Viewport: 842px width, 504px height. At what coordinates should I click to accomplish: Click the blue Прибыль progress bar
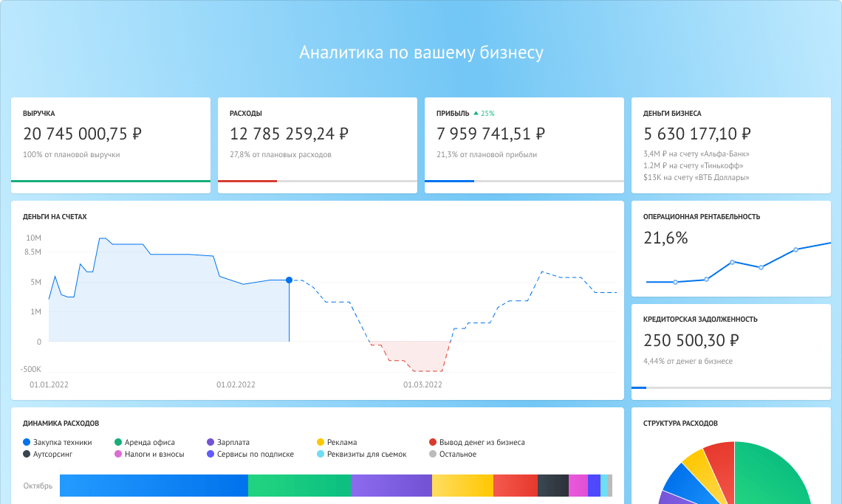click(x=450, y=182)
